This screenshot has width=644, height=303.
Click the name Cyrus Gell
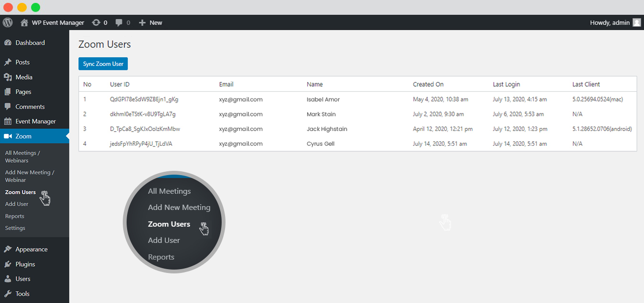[321, 144]
